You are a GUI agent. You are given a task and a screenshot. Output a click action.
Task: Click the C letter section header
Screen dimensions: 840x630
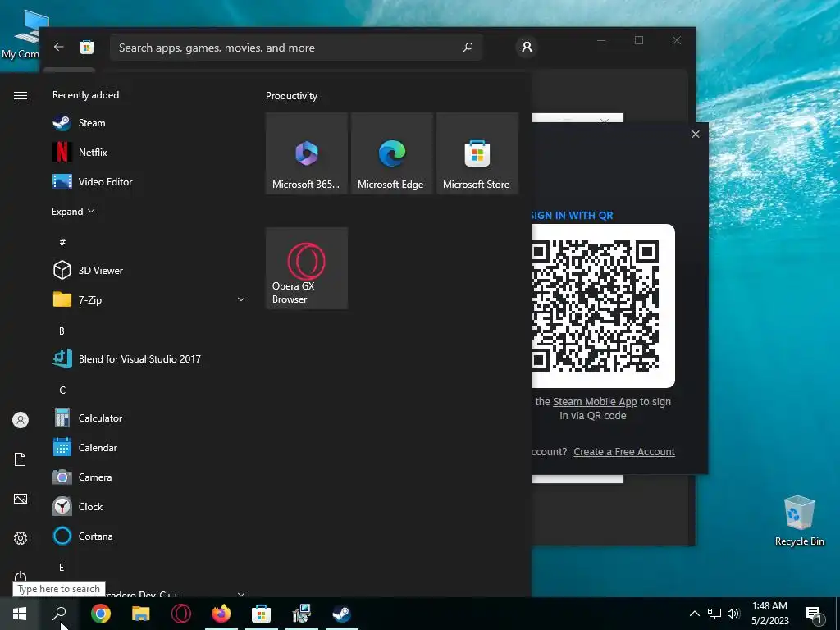point(62,390)
